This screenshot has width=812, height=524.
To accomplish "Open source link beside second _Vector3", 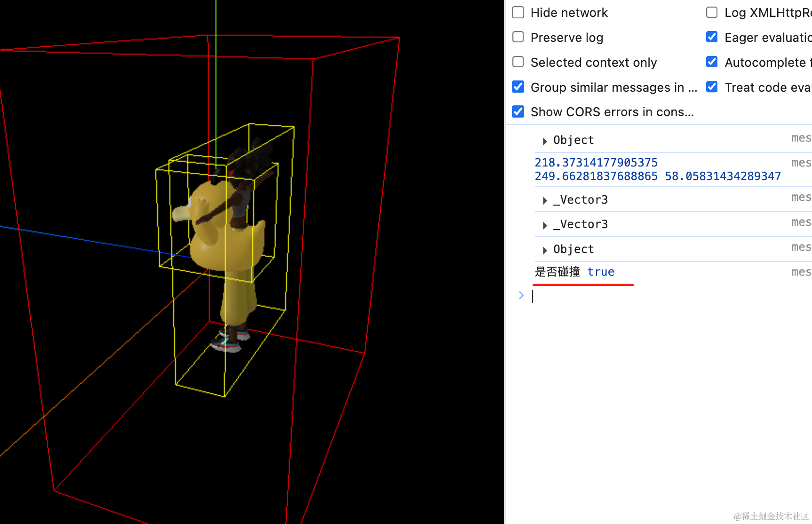I will click(801, 222).
